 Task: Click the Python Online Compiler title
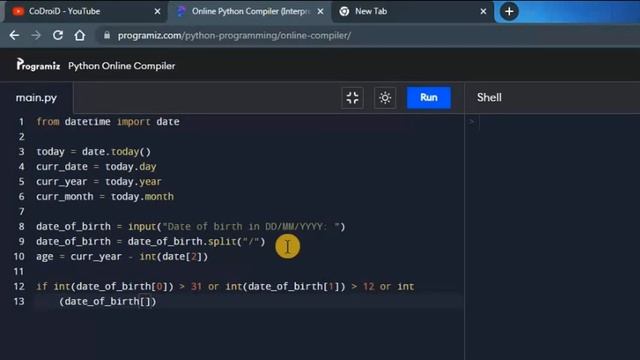pyautogui.click(x=122, y=66)
